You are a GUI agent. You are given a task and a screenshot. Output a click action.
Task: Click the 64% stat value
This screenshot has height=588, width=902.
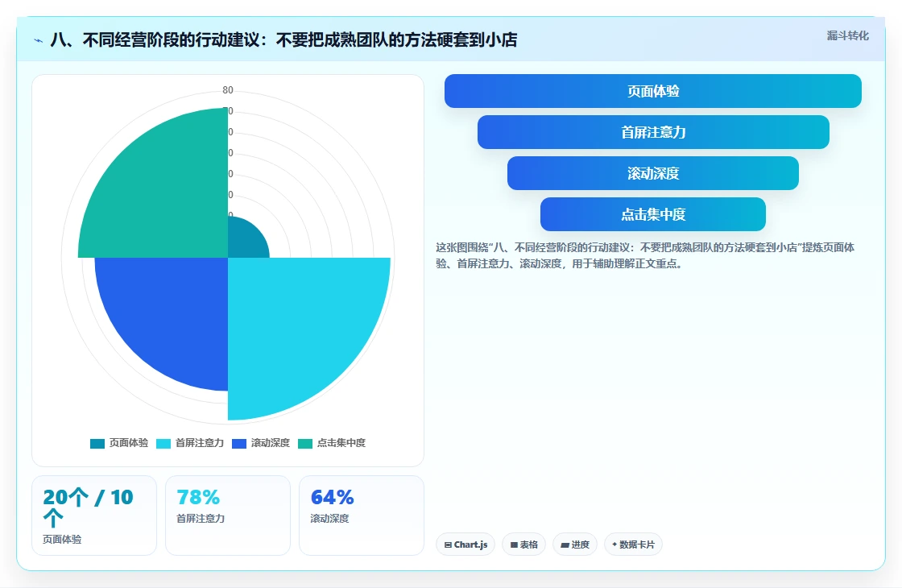coord(332,497)
